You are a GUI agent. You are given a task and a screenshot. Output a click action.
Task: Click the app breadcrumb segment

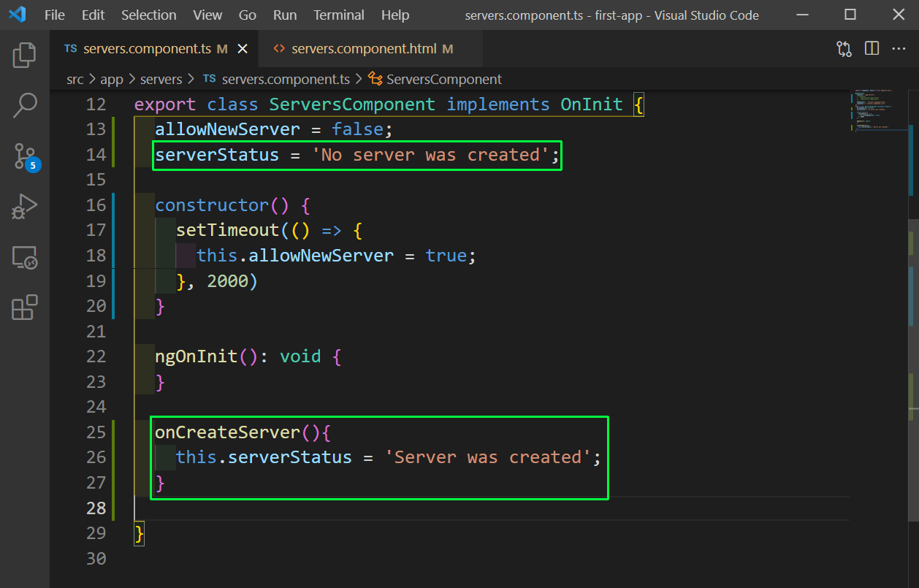pyautogui.click(x=112, y=79)
